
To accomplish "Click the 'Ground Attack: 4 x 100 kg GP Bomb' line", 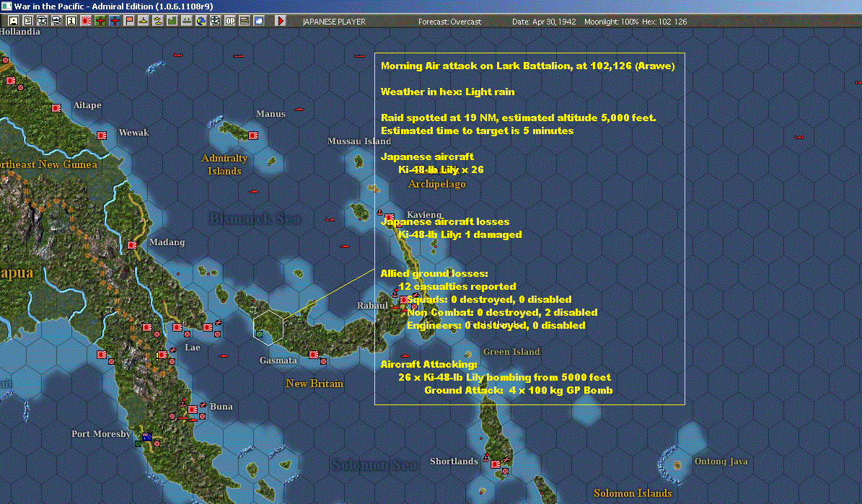I will 518,390.
